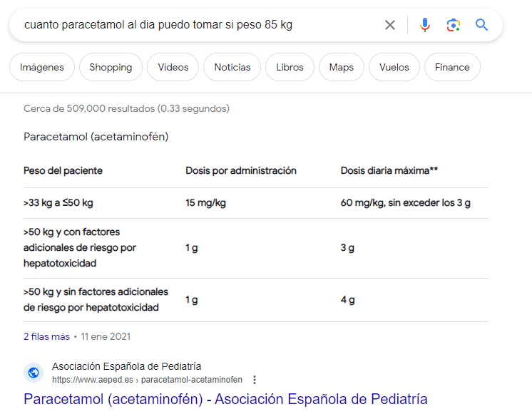Image resolution: width=532 pixels, height=419 pixels.
Task: Open the Videos results tab
Action: tap(173, 67)
